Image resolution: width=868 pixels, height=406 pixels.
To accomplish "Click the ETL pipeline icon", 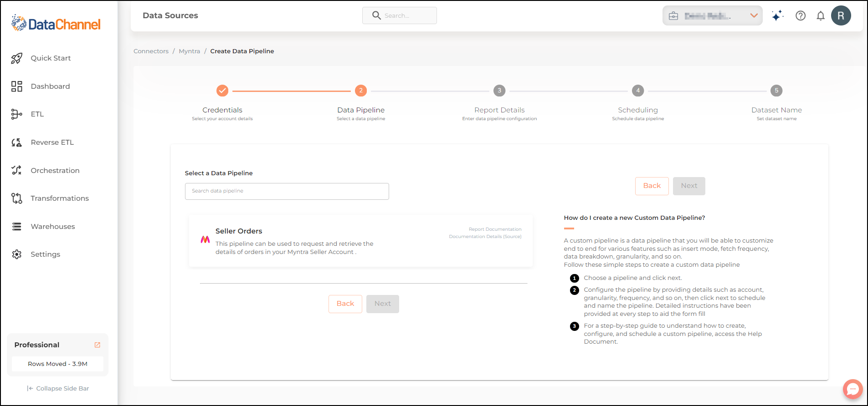I will [x=17, y=114].
